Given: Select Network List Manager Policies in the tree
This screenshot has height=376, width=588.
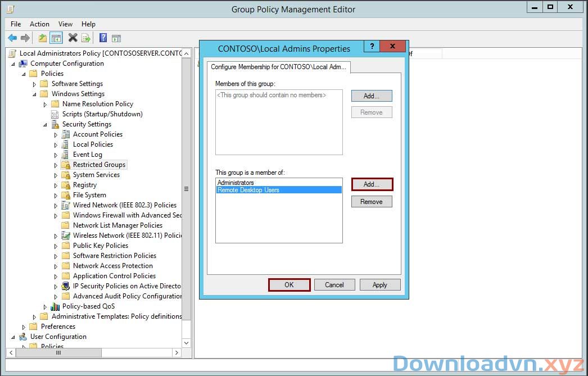Looking at the screenshot, I should [x=117, y=225].
